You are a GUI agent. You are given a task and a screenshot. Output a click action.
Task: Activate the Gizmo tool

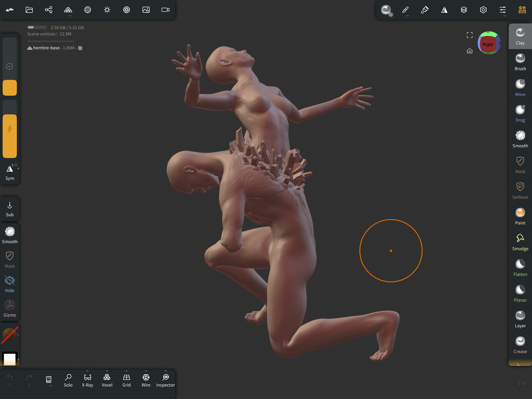click(x=10, y=308)
